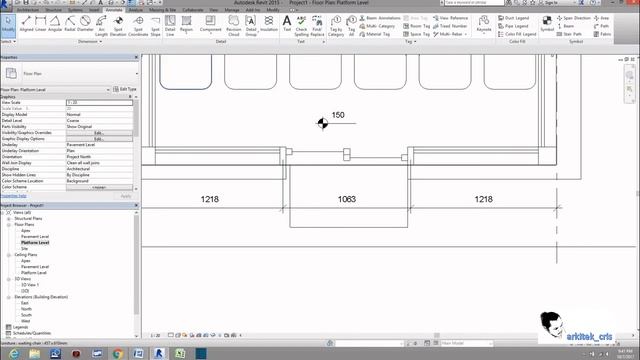Open Internet Explorer from the taskbar
The image size is (640, 360).
14,353
